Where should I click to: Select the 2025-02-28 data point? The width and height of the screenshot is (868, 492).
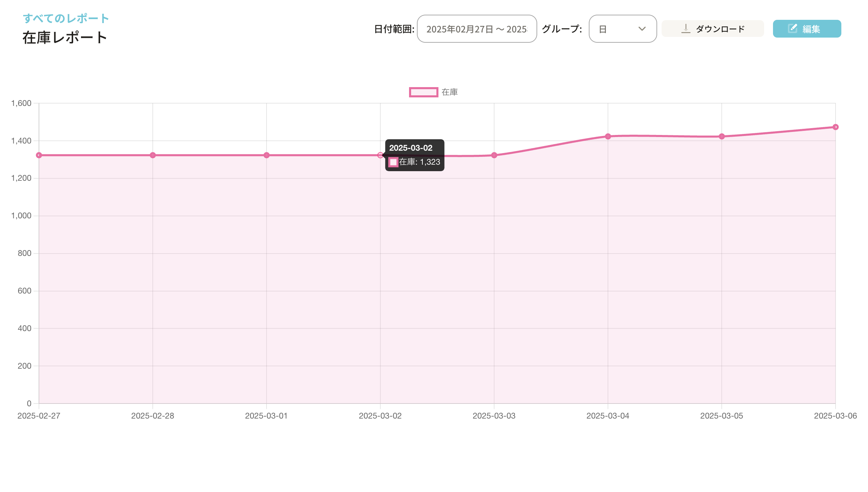(x=153, y=155)
